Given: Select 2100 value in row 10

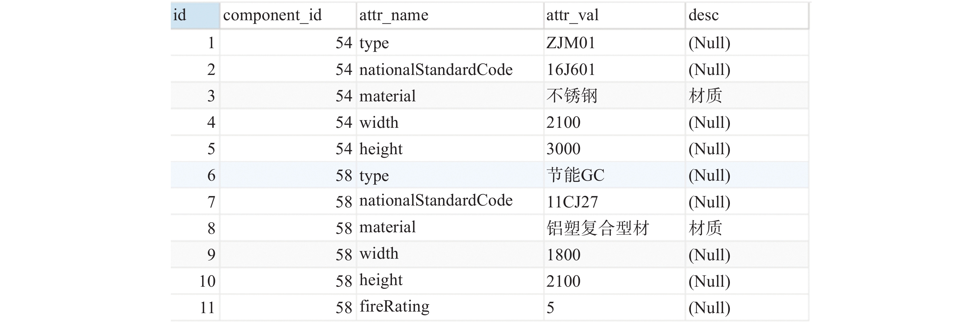Looking at the screenshot, I should [614, 281].
